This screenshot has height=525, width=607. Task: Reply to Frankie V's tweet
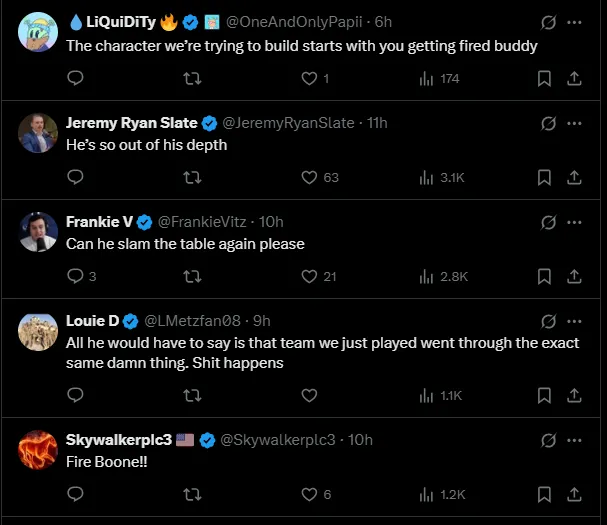75,276
